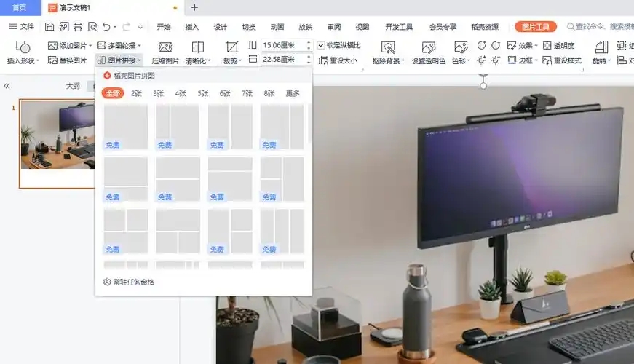Screen dimensions: 634x364
Task: Switch to the 大纲 outline tab
Action: (x=74, y=86)
